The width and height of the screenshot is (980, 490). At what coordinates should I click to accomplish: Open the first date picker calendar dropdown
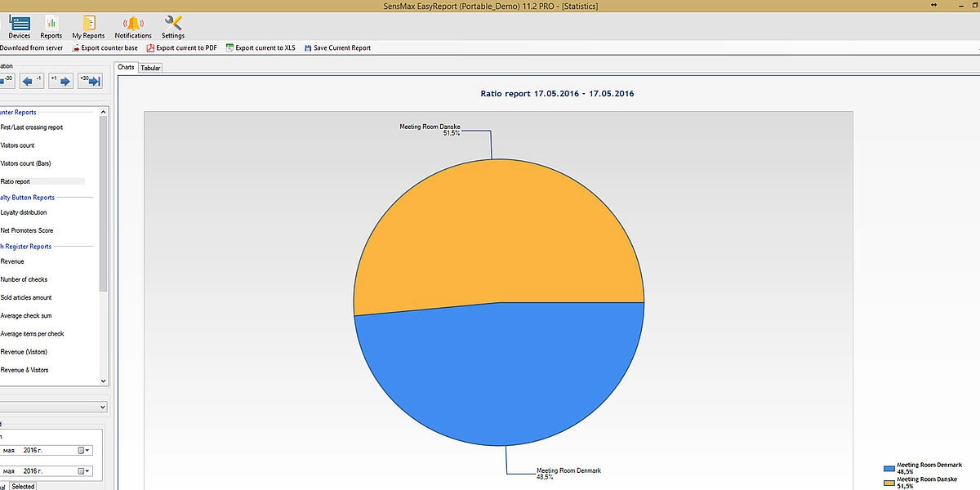[x=84, y=450]
